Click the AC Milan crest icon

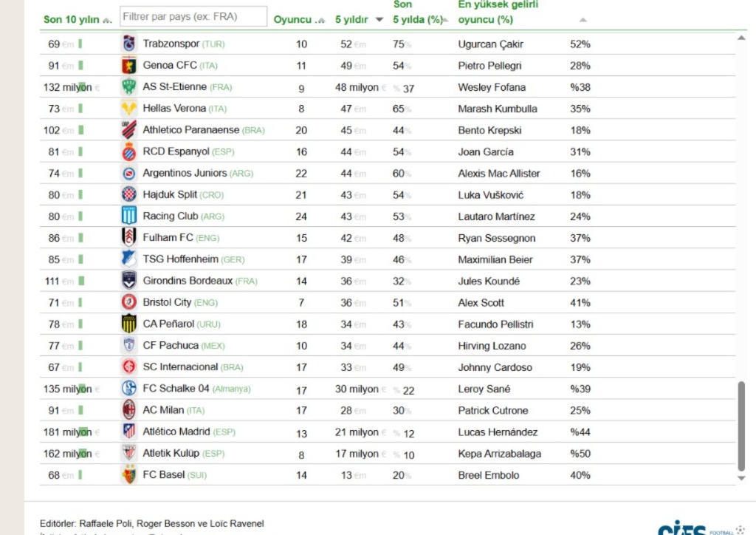pyautogui.click(x=129, y=410)
